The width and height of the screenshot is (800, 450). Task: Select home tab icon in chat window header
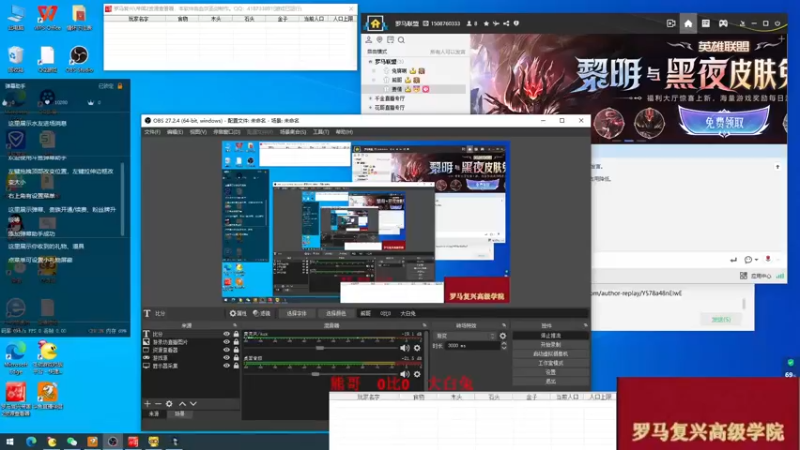[688, 23]
